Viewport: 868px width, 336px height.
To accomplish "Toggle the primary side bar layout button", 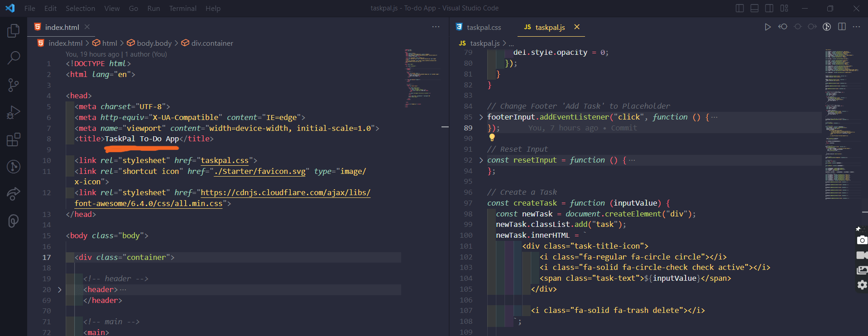I will (740, 8).
